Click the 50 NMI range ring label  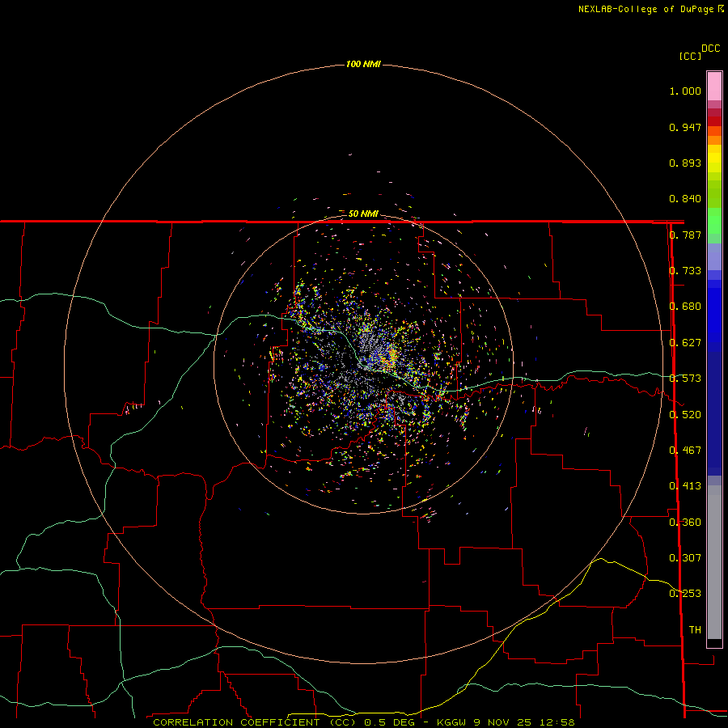363,214
